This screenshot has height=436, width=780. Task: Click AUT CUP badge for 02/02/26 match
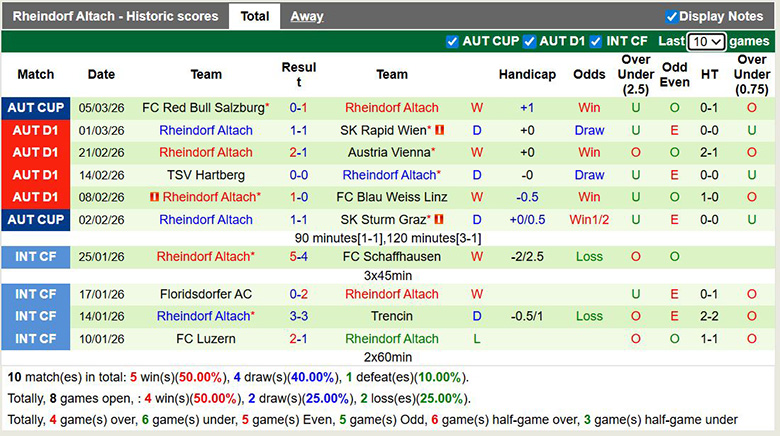click(36, 219)
